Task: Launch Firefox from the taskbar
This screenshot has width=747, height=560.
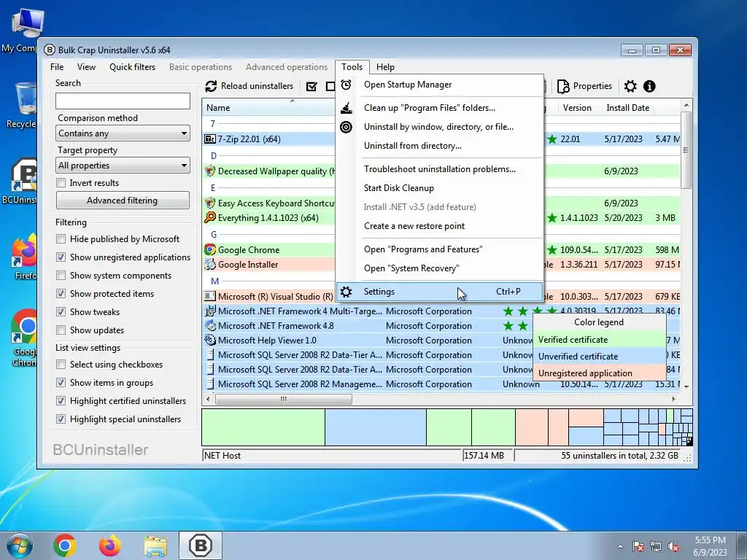Action: click(110, 545)
